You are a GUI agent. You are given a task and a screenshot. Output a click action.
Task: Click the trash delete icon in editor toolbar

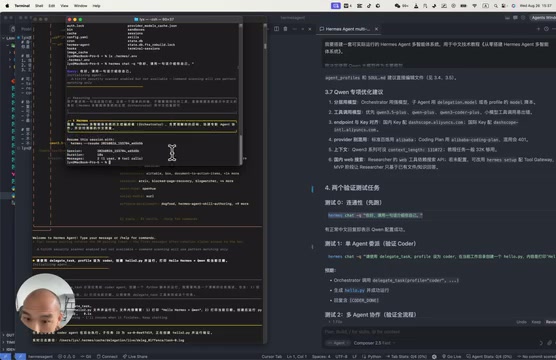[285, 29]
